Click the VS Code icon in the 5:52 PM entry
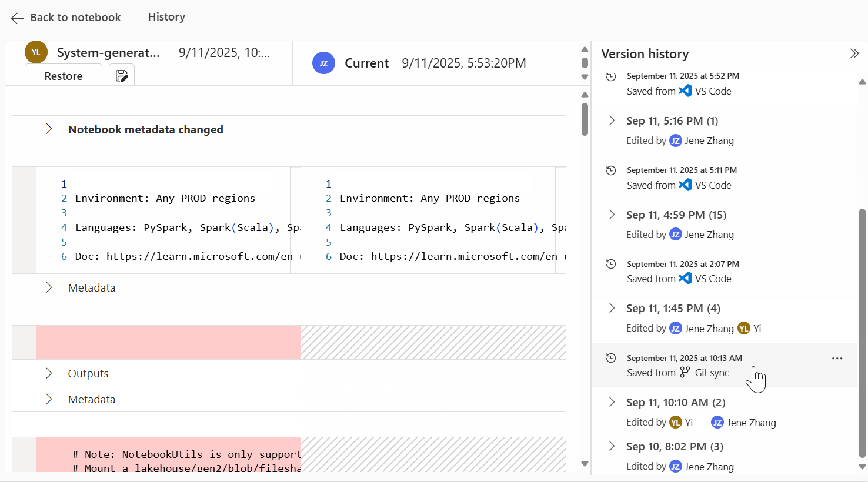 point(685,91)
